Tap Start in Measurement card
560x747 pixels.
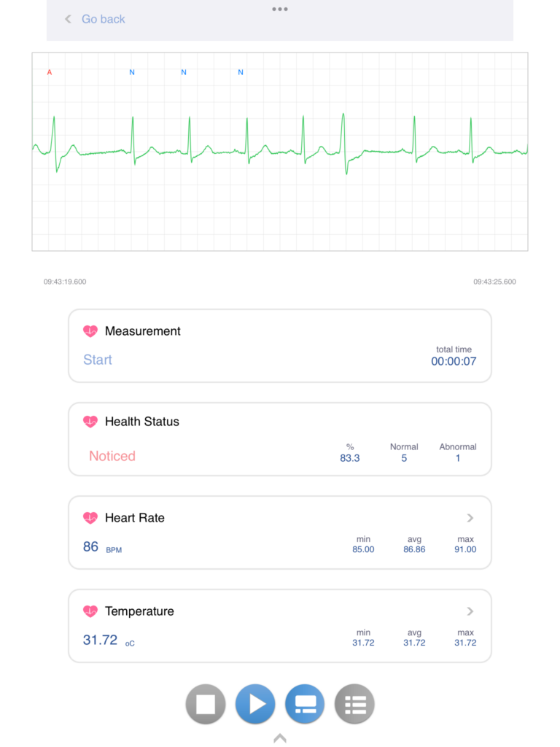[x=98, y=360]
